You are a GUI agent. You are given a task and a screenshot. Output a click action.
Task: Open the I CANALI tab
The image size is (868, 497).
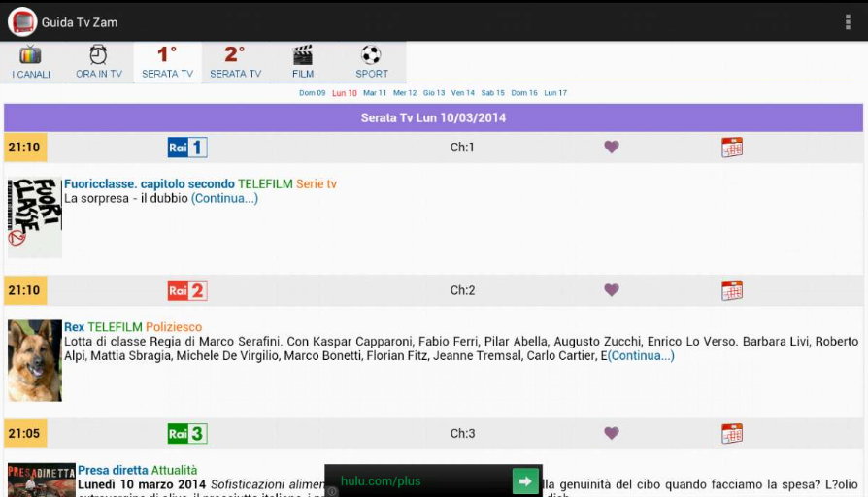(31, 62)
